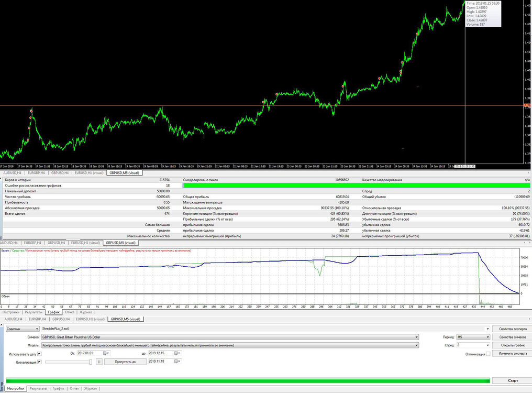Screen dimensions: 532x393
Task: Pause the visual test playback
Action: [x=99, y=362]
